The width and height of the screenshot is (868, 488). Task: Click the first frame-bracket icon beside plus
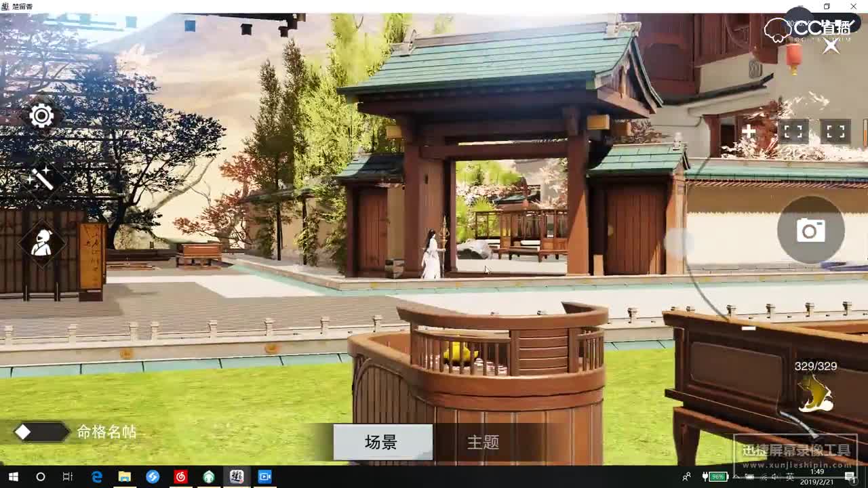(x=793, y=131)
